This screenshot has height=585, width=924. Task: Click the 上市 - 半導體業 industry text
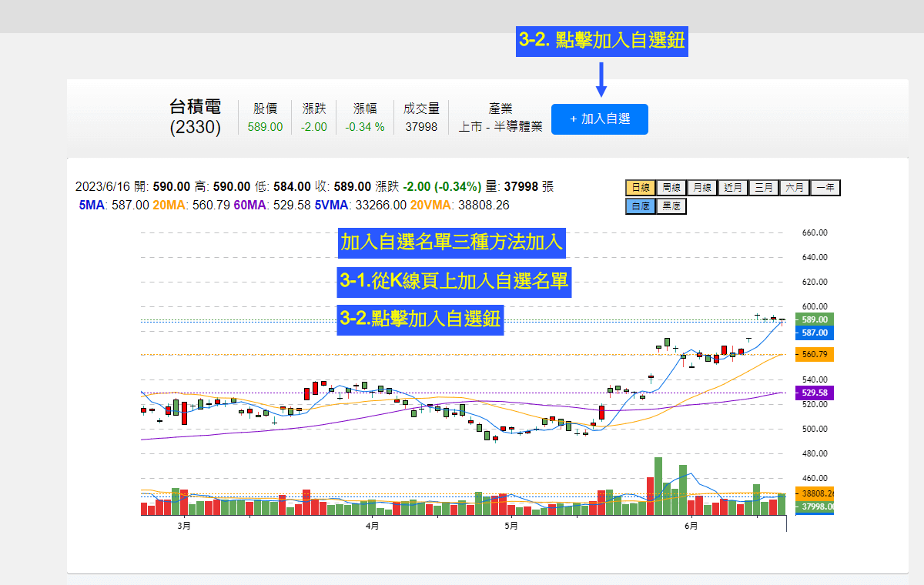(x=500, y=127)
